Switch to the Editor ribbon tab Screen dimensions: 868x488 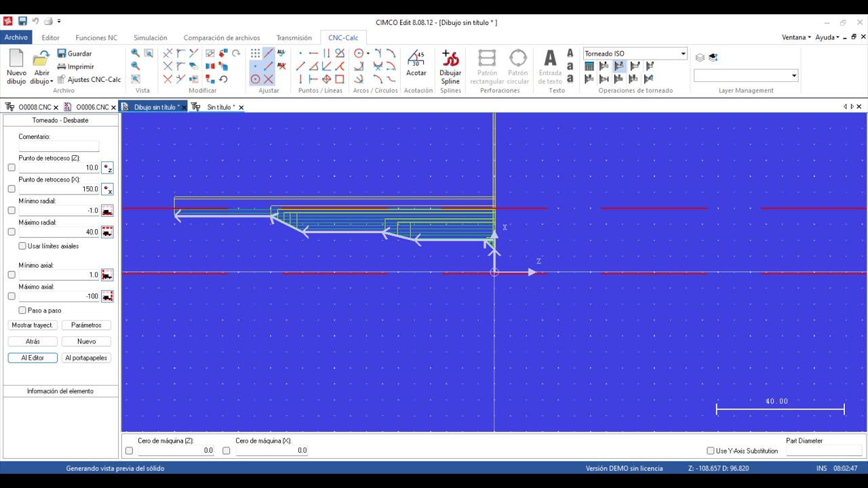pyautogui.click(x=50, y=38)
